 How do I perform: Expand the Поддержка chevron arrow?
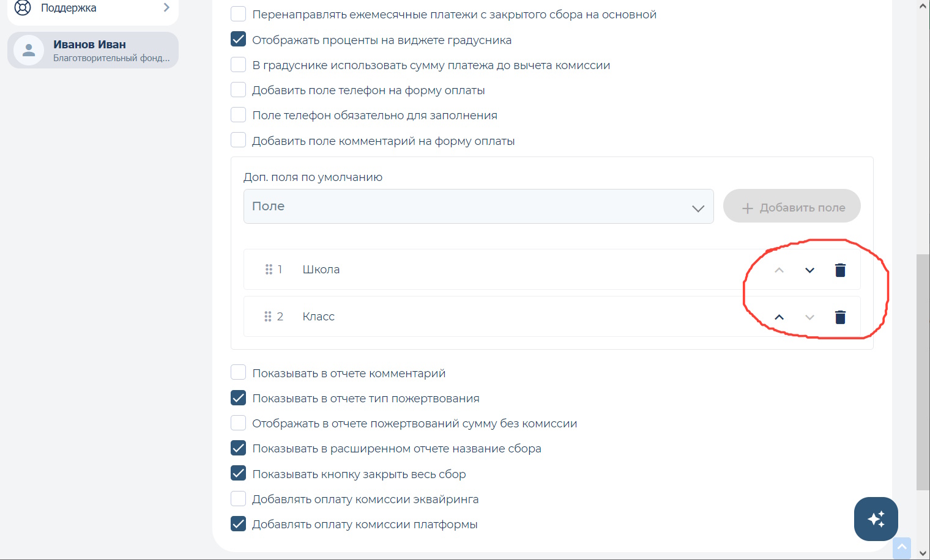pyautogui.click(x=166, y=7)
